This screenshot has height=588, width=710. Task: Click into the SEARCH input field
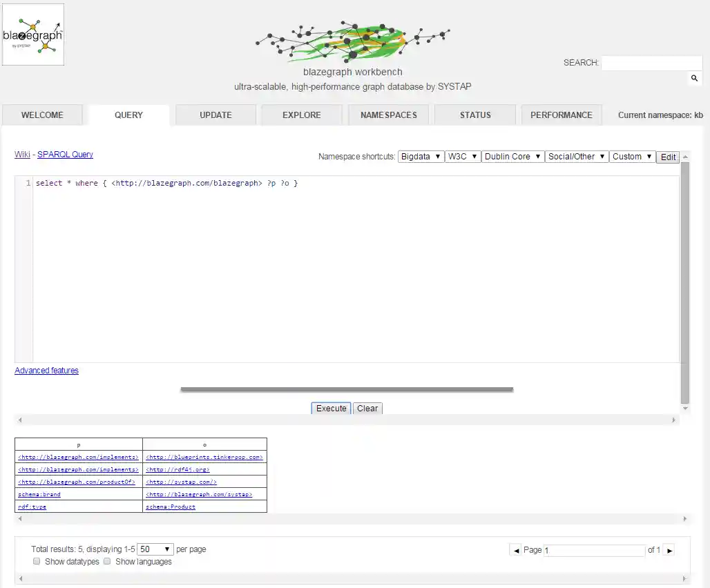coord(651,63)
